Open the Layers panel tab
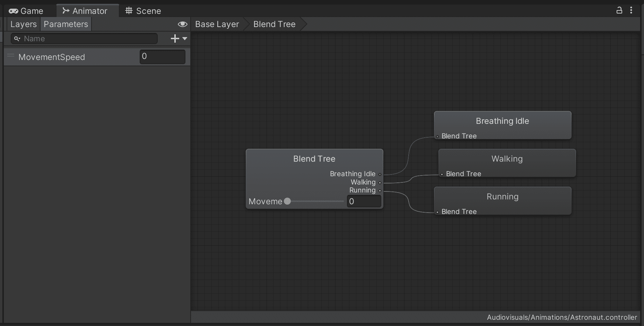This screenshot has height=326, width=644. pyautogui.click(x=23, y=24)
